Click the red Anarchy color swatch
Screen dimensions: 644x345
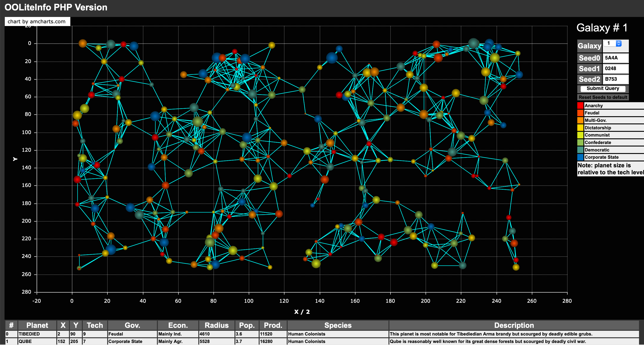coord(580,106)
